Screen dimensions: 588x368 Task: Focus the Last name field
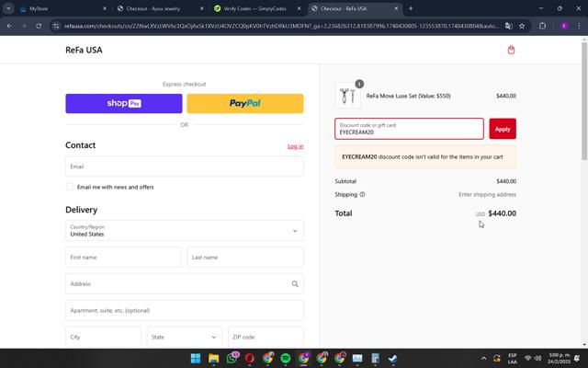pyautogui.click(x=245, y=258)
